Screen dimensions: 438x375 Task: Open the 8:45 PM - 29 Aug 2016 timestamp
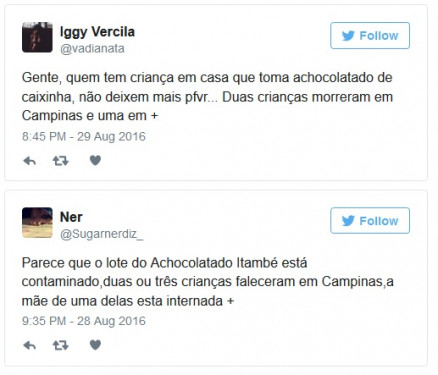click(x=84, y=137)
